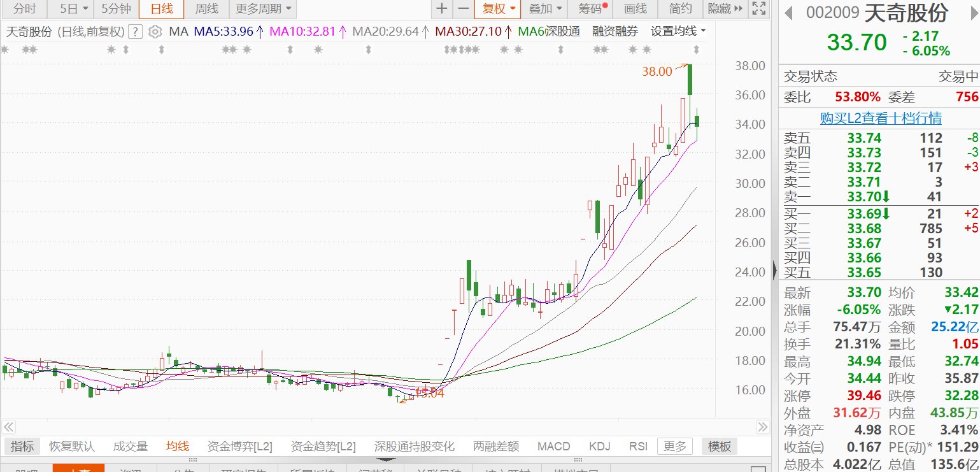980x472 pixels.
Task: Click the 38.00 high price marker
Action: pyautogui.click(x=657, y=71)
